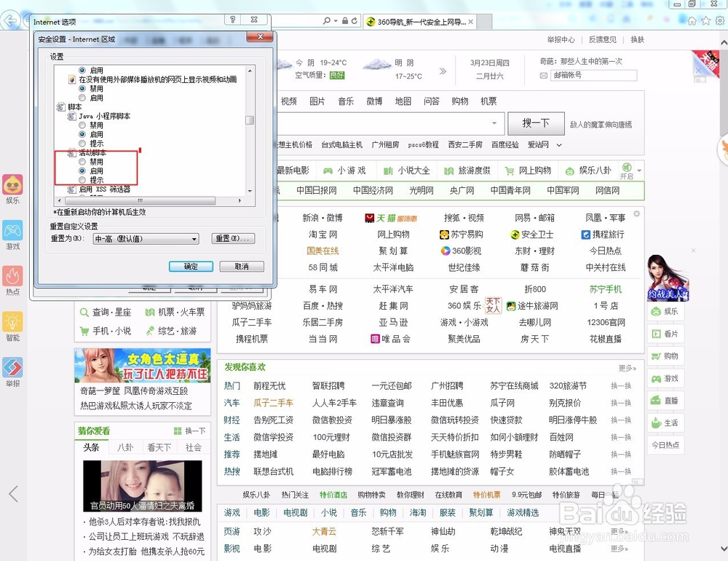
Task: Select 启用 for video and animation display setting
Action: pos(82,98)
